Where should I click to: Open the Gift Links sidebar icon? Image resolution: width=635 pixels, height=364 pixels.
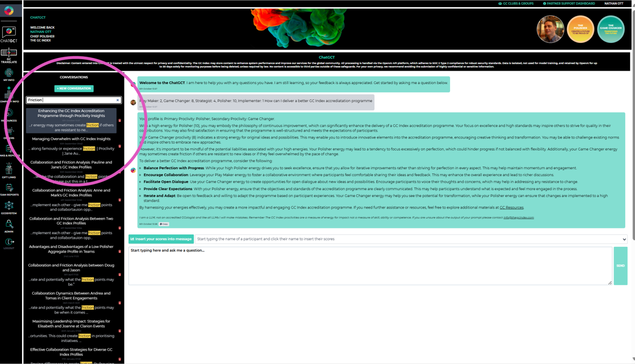(9, 170)
